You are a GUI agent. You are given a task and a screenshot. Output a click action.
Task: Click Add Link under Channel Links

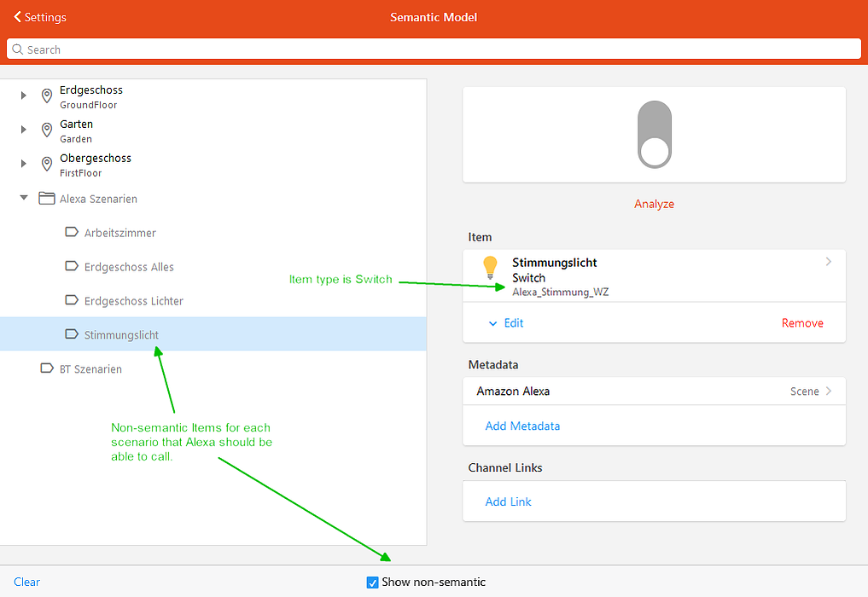(x=508, y=501)
